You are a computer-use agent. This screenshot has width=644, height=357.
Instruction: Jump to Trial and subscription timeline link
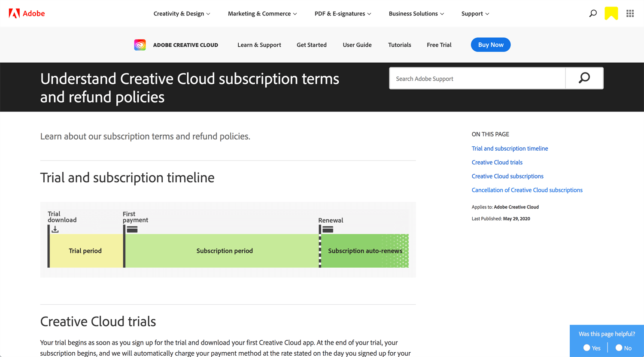click(510, 148)
